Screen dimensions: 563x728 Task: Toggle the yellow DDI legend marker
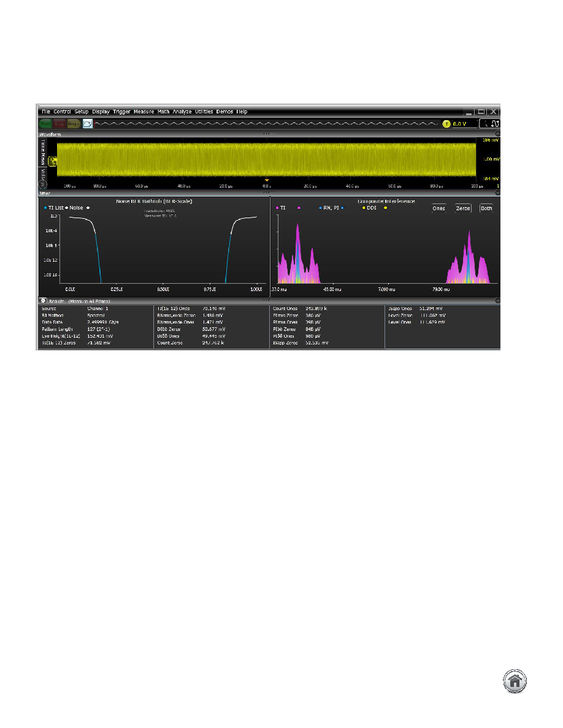(364, 208)
